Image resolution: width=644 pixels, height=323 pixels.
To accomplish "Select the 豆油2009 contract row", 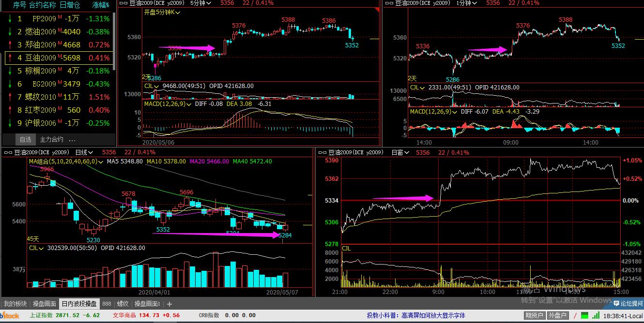I will click(x=58, y=58).
